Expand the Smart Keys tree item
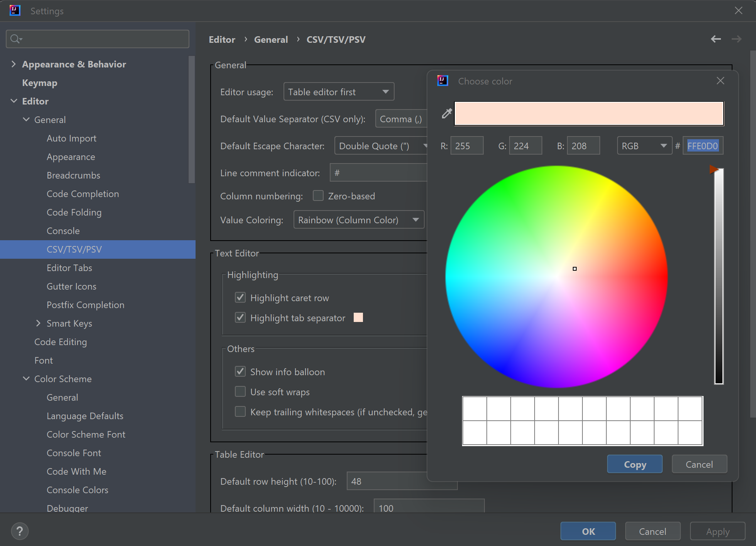Screen dimensions: 756x546 [x=38, y=323]
